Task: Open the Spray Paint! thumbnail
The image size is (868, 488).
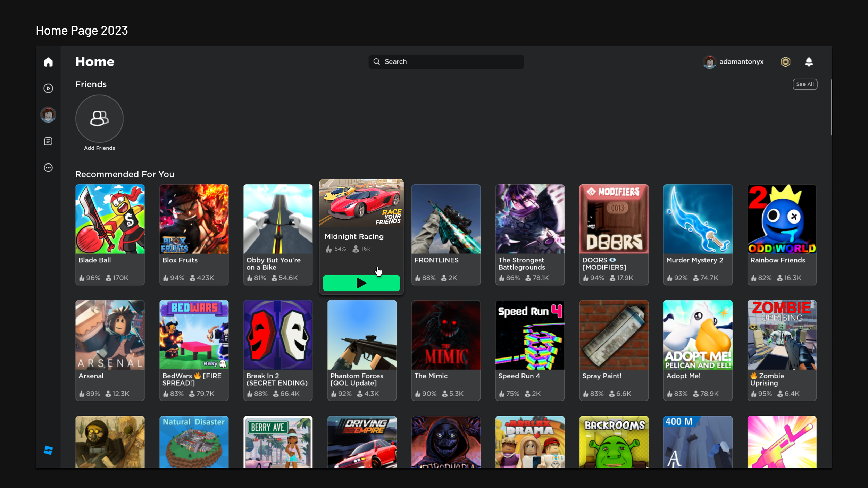Action: click(614, 335)
